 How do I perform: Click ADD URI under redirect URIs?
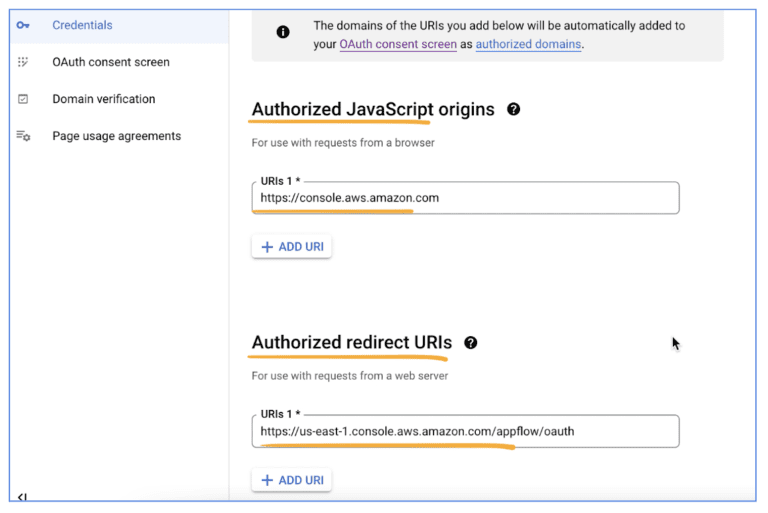click(x=291, y=480)
